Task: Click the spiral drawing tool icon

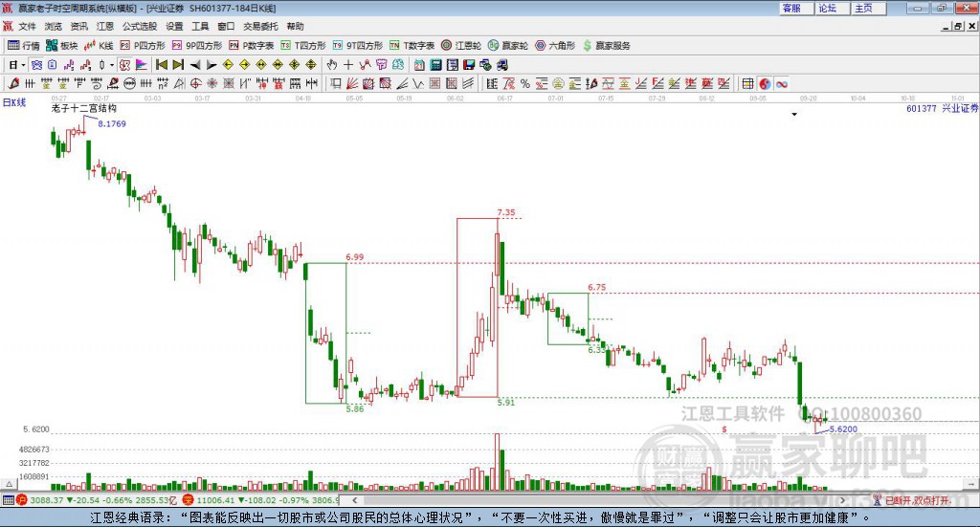Action: pos(97,83)
